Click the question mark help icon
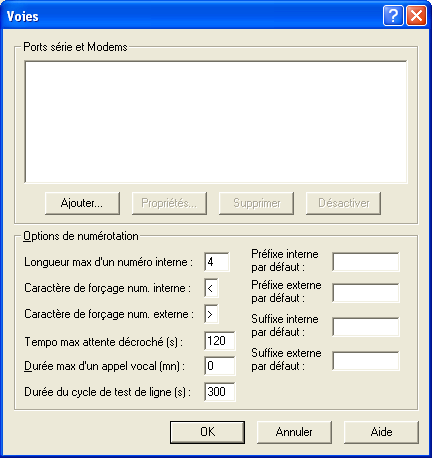Image resolution: width=432 pixels, height=458 pixels. pyautogui.click(x=393, y=15)
